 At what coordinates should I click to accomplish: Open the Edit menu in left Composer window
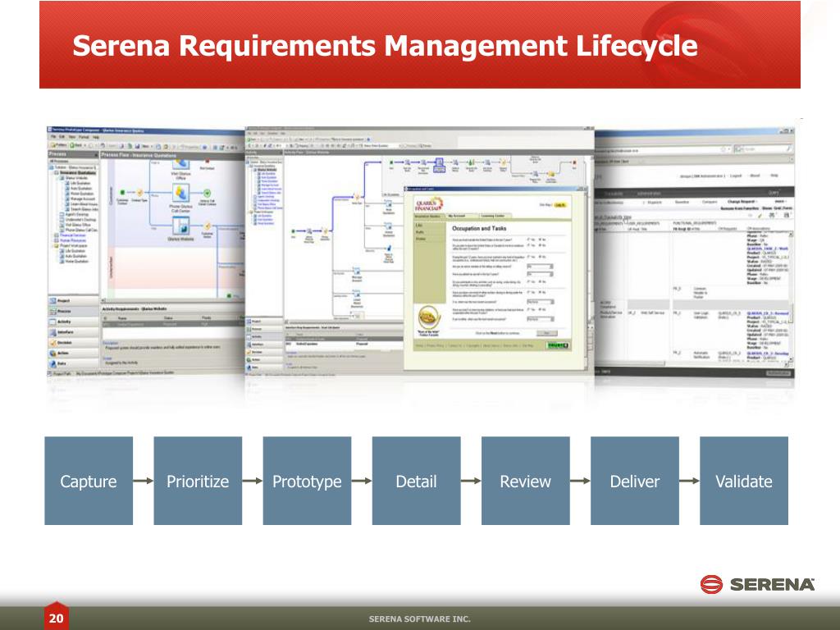coord(63,137)
